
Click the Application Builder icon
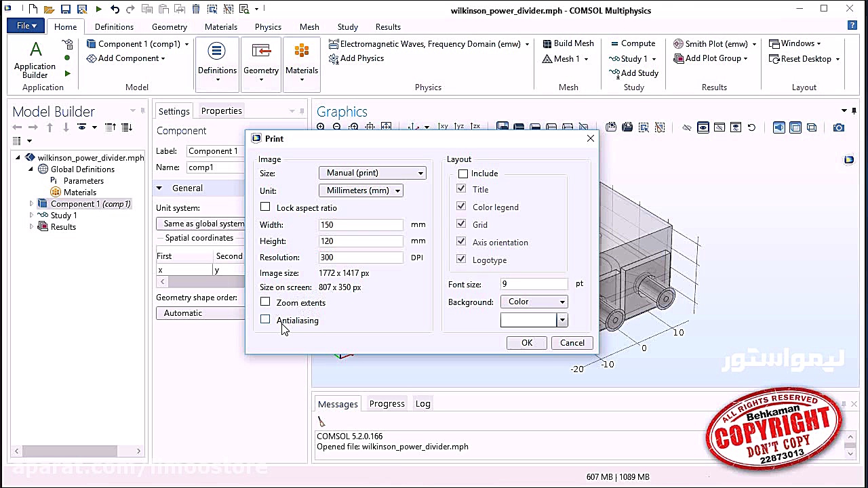point(35,50)
